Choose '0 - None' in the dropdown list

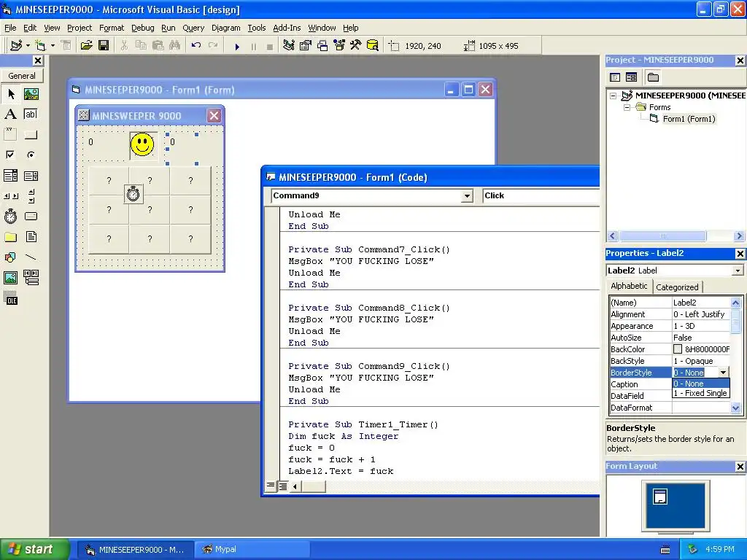(x=700, y=384)
